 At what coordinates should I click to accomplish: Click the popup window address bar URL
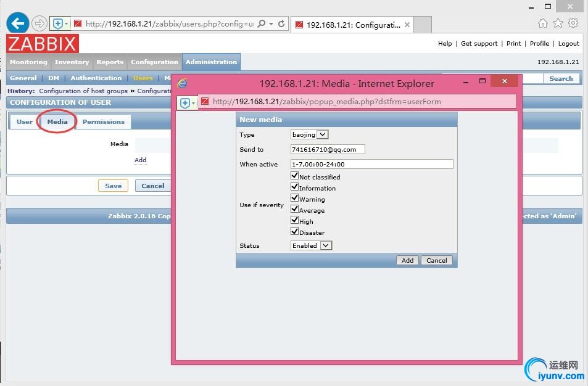[326, 102]
